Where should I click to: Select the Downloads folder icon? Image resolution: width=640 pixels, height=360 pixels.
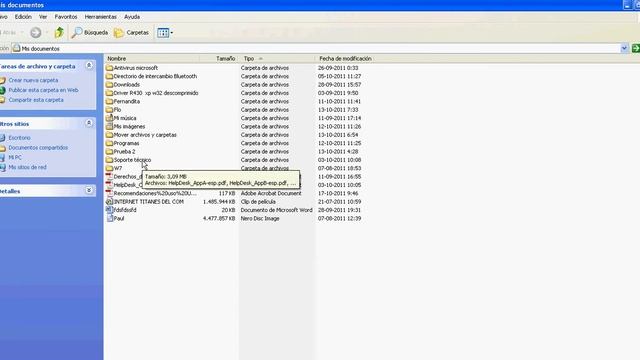click(109, 84)
